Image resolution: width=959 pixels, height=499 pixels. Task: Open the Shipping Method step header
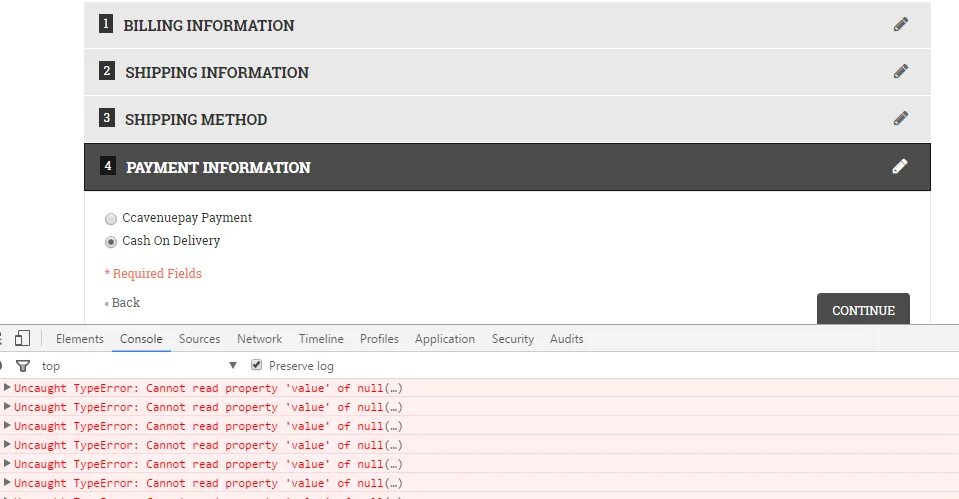507,119
